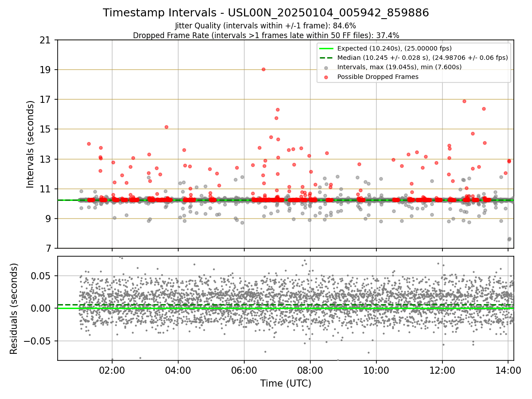Click the 17 tick on the intervals axis
The width and height of the screenshot is (532, 399).
tap(45, 100)
